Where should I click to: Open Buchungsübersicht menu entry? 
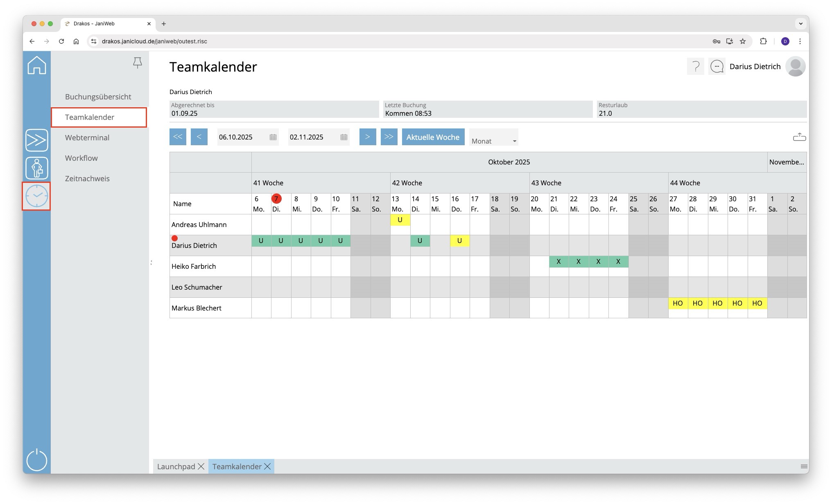coord(98,97)
